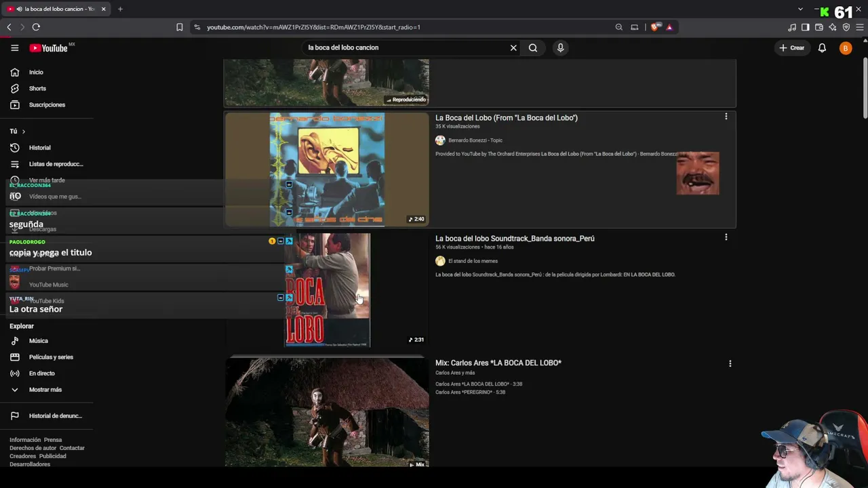The width and height of the screenshot is (868, 488).
Task: Open the YouTube guide hamburger menu
Action: tap(14, 48)
